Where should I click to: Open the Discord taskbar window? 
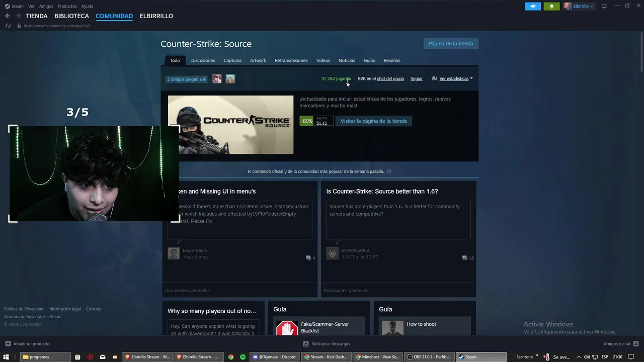[275, 357]
